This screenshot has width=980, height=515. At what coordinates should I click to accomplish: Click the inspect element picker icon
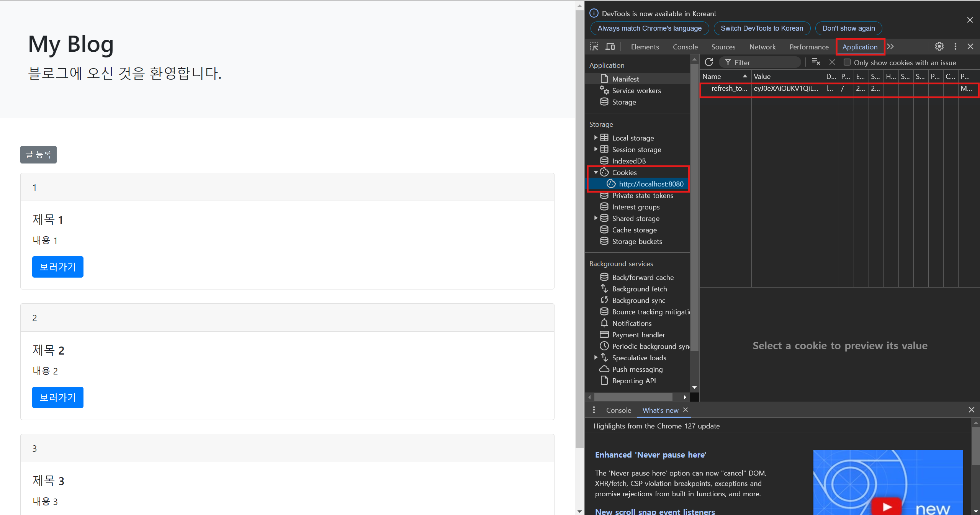pyautogui.click(x=594, y=47)
